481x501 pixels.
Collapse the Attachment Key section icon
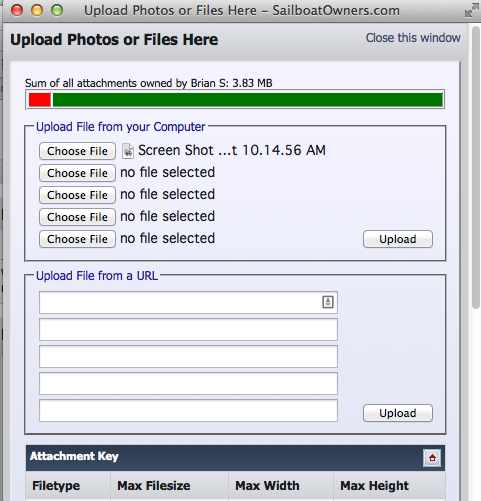tap(432, 458)
